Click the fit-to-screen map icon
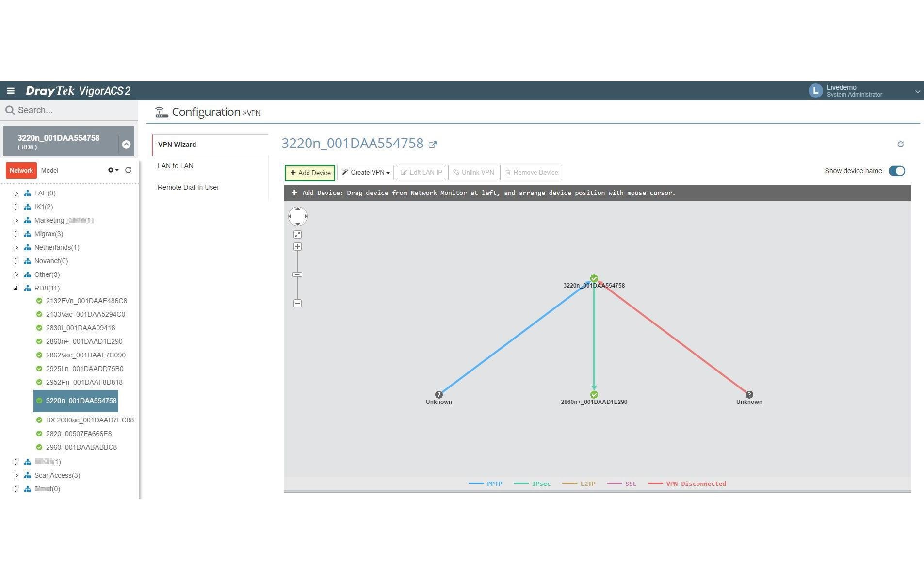This screenshot has width=924, height=581. point(297,234)
